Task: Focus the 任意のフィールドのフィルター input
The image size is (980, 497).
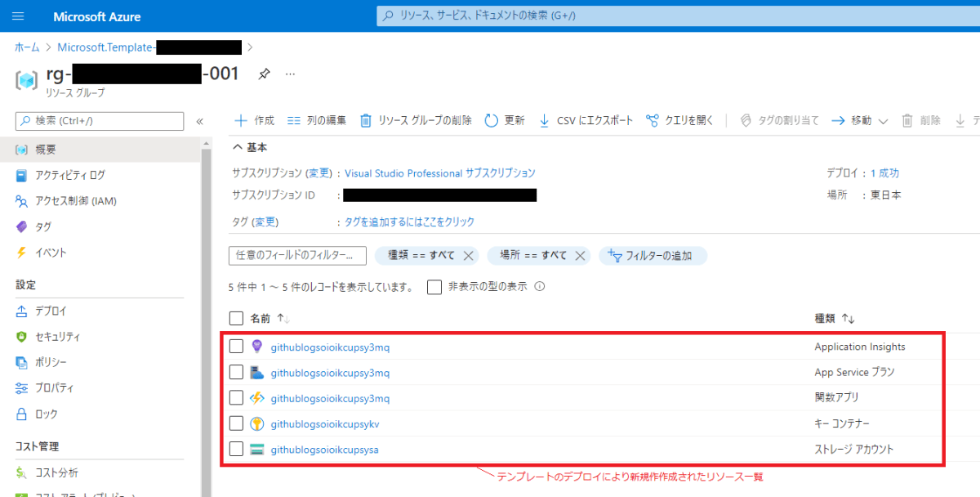Action: (x=297, y=255)
